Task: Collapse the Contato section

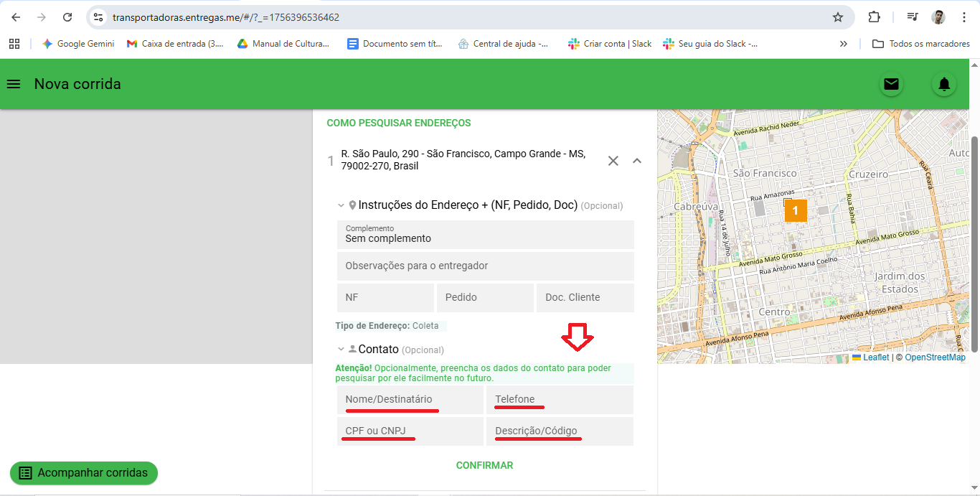Action: pos(341,350)
